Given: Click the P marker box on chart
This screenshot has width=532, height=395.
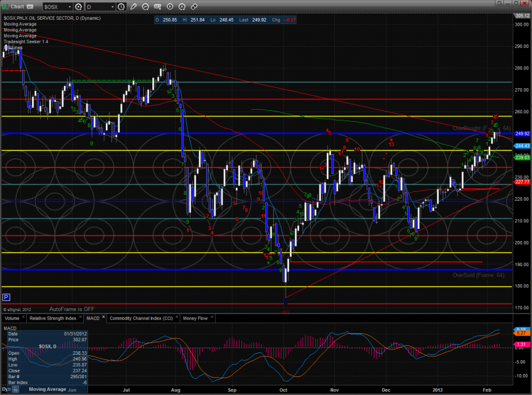Looking at the screenshot, I should pyautogui.click(x=6, y=297).
